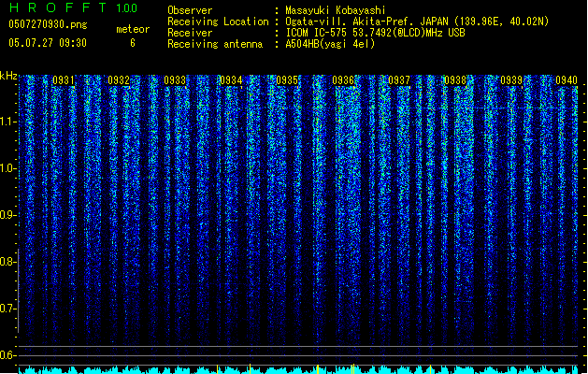
Task: Click the 0933 time marker
Action: click(175, 80)
